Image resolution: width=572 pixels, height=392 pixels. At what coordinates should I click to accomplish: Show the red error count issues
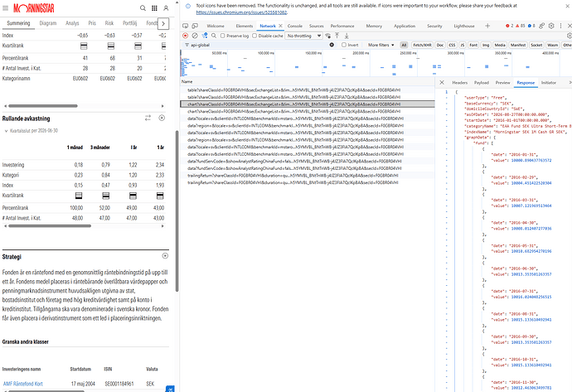[509, 26]
